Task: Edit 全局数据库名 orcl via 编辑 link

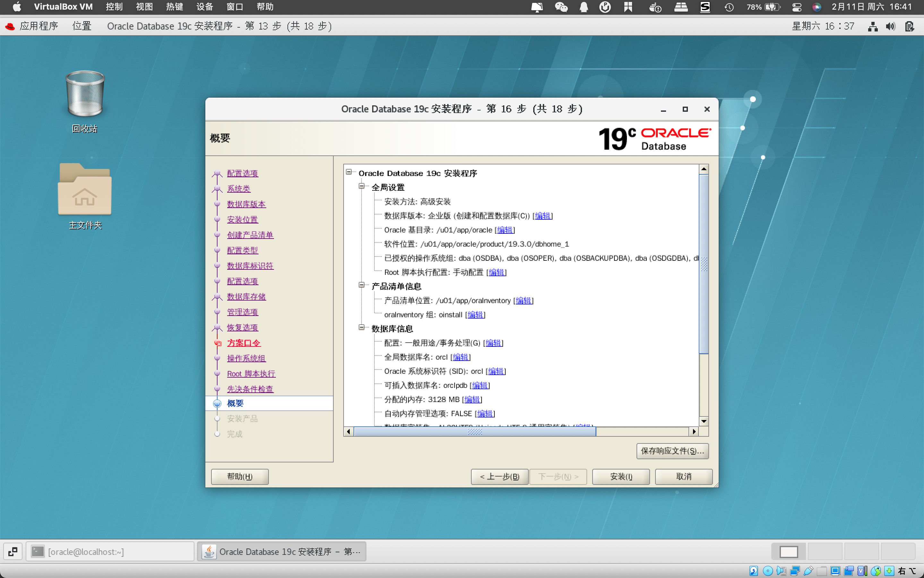Action: tap(460, 357)
